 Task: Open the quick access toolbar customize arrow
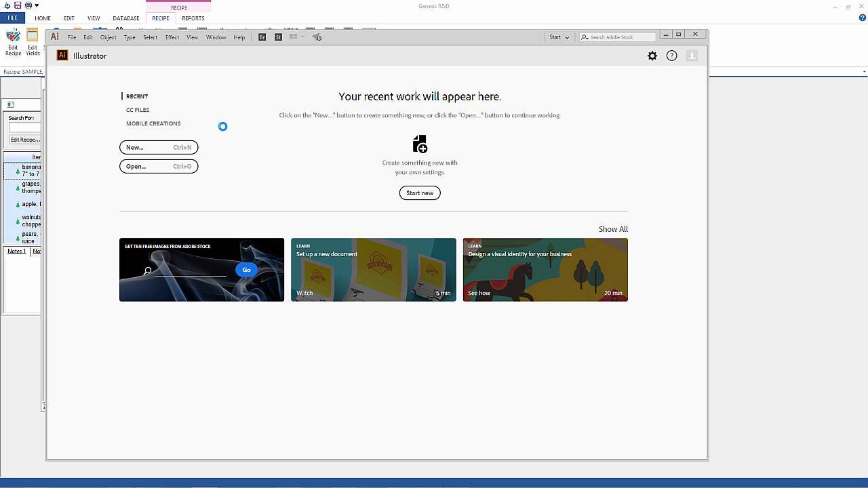[37, 6]
